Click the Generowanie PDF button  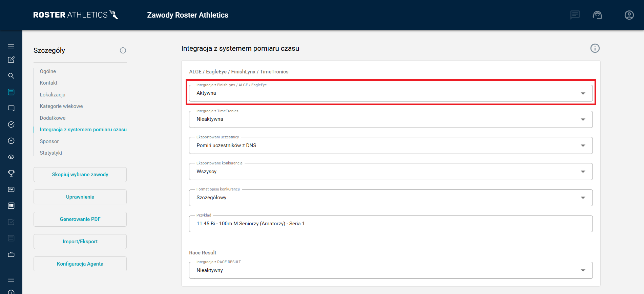tap(80, 219)
